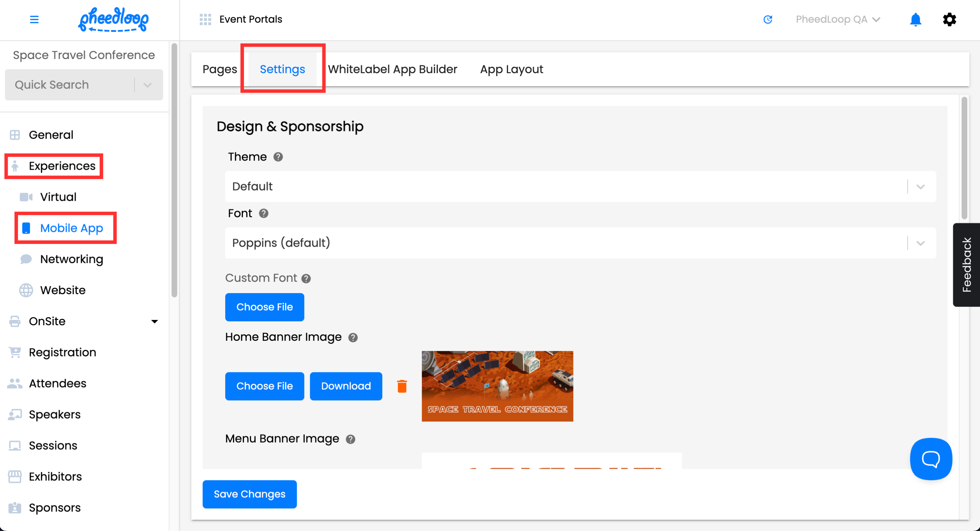Click the Home Banner Image help icon
Viewport: 980px width, 531px height.
(x=353, y=337)
